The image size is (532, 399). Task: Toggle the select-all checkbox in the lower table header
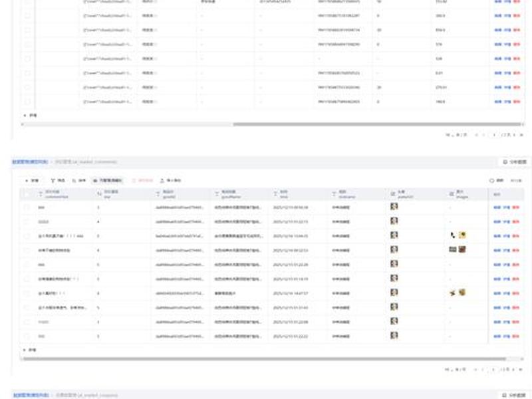coord(27,194)
